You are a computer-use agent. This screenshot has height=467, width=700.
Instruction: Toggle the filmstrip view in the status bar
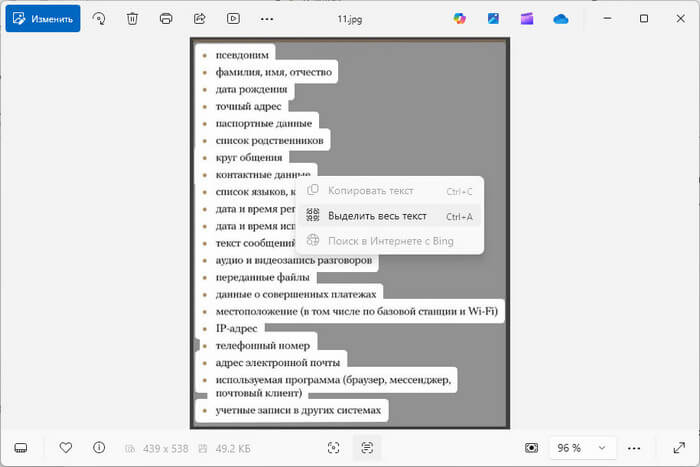click(22, 447)
